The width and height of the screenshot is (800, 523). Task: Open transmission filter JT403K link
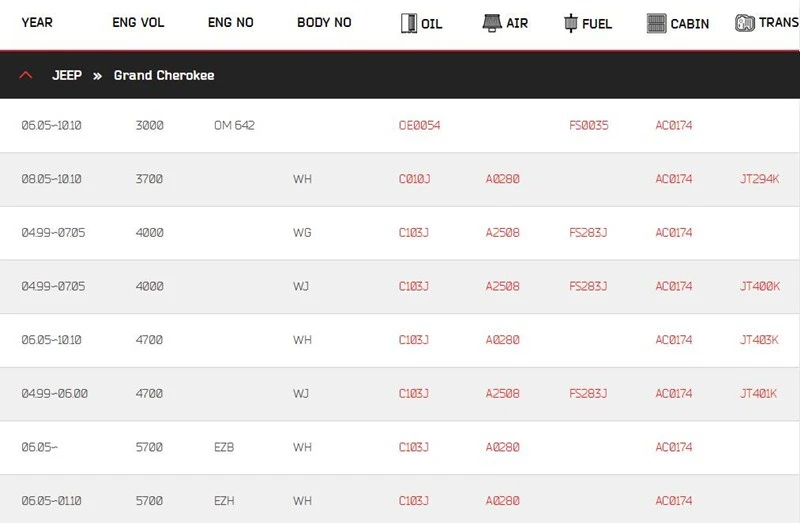(759, 340)
